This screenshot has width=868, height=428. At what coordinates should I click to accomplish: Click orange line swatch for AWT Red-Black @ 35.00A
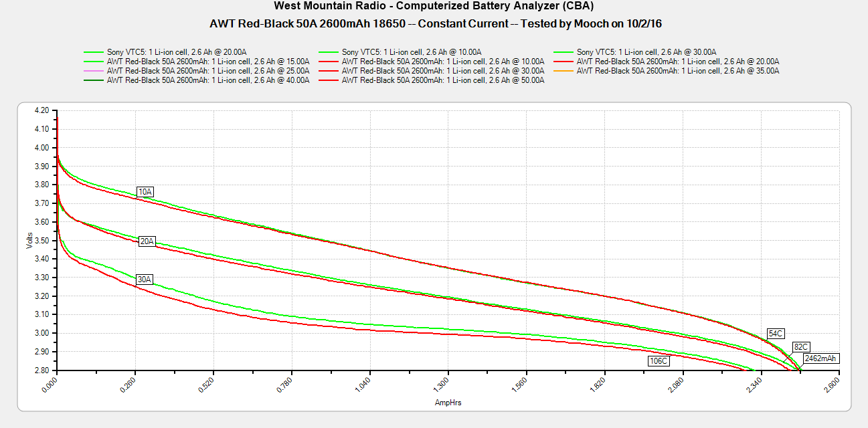pyautogui.click(x=564, y=70)
